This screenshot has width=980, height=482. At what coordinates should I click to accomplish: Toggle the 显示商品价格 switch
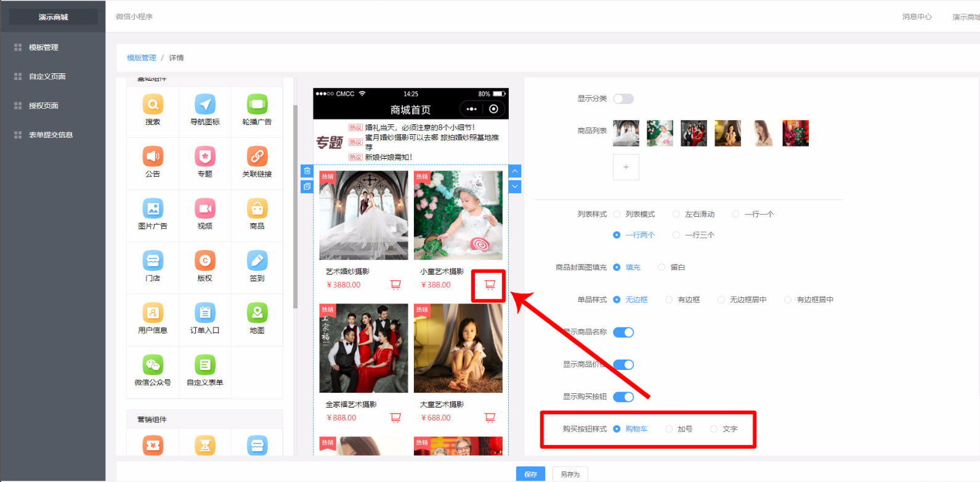pos(623,364)
